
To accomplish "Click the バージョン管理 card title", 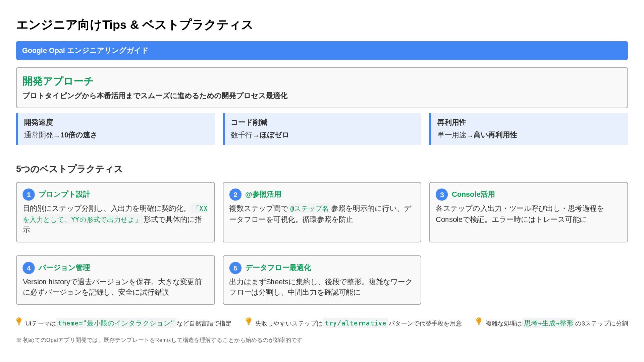I will [64, 268].
